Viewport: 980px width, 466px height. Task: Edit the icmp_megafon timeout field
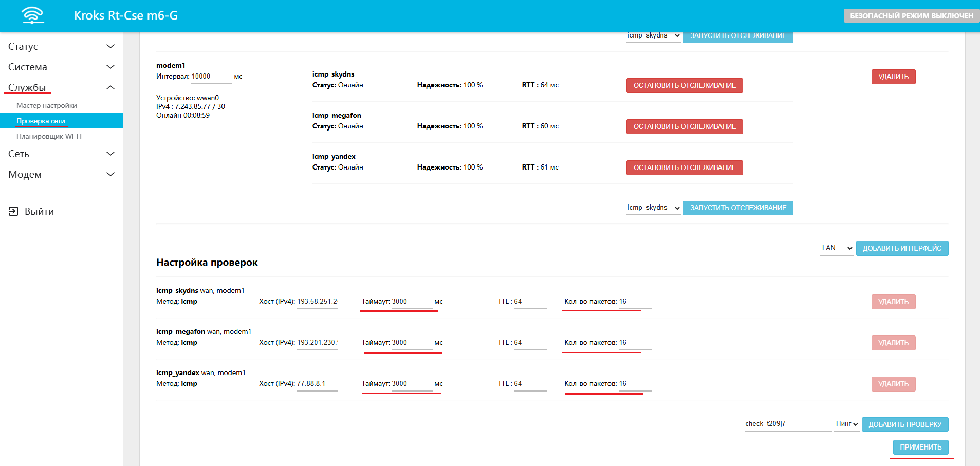click(x=412, y=343)
